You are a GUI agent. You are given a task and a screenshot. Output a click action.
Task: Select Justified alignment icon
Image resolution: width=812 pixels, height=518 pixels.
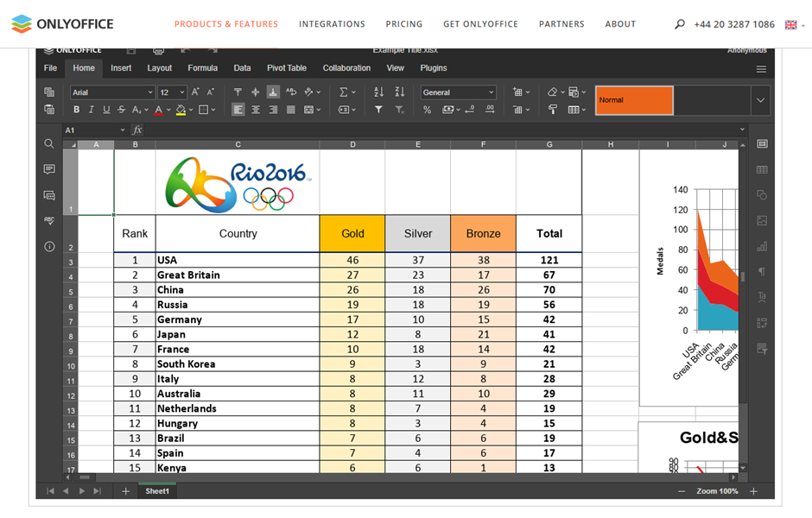(291, 109)
